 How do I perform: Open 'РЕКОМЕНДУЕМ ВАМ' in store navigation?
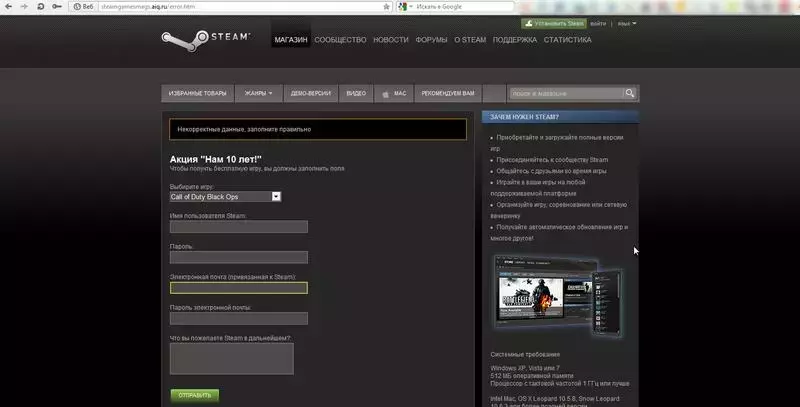point(448,93)
